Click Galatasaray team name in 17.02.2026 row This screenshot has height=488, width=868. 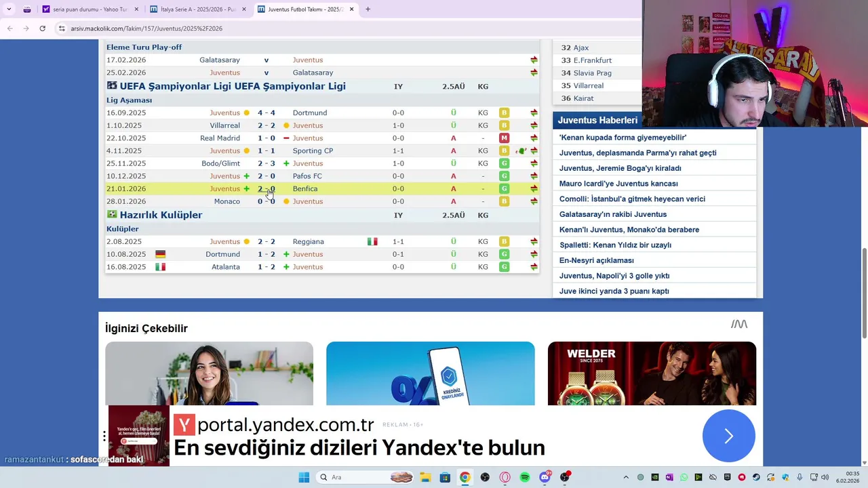tap(220, 60)
